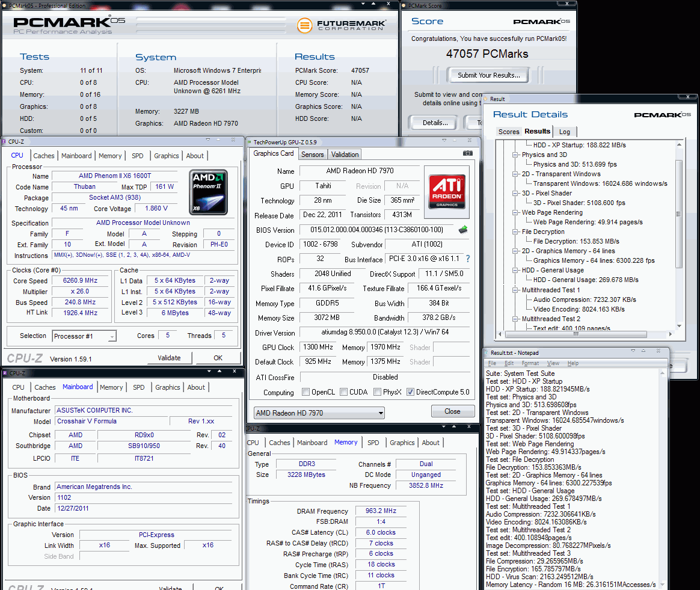This screenshot has width=700, height=590.
Task: Click the Crosshair V Formula model field
Action: tap(112, 421)
